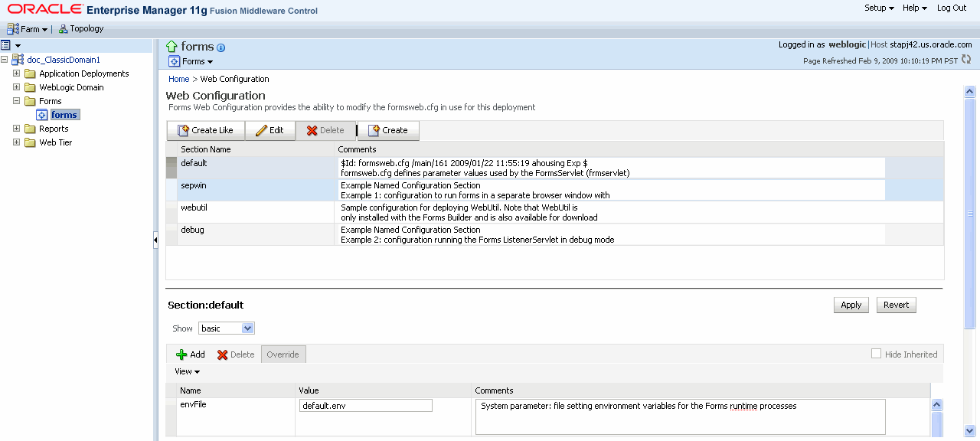Click inside the envFile value field
The image size is (980, 441).
pos(365,405)
